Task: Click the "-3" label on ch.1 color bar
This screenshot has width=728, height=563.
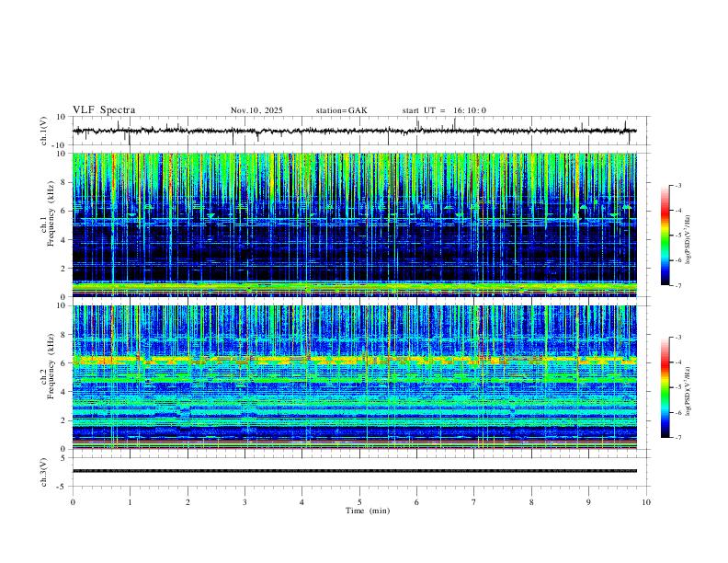Action: (677, 185)
